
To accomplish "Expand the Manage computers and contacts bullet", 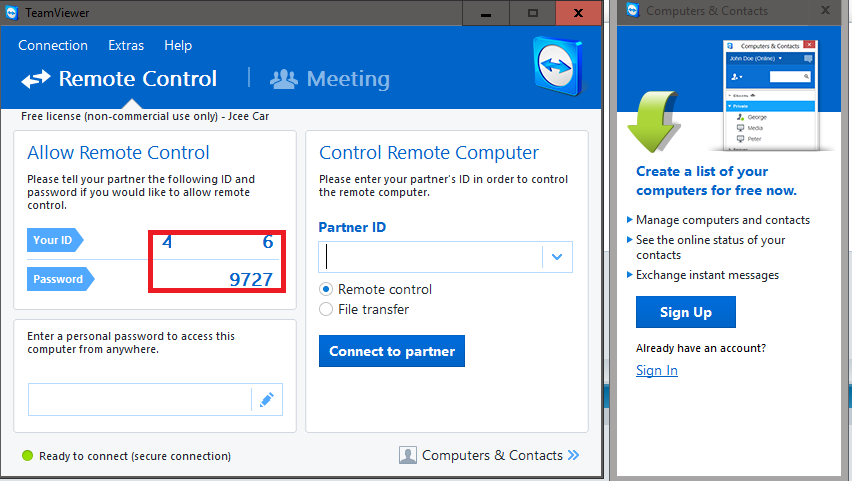I will click(x=629, y=220).
